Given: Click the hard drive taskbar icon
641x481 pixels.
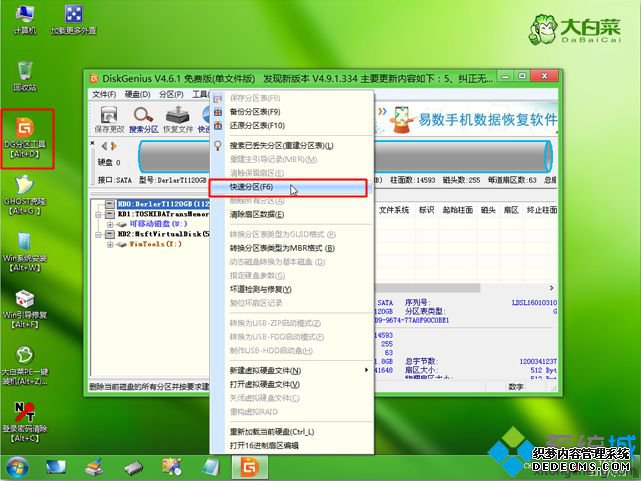Looking at the screenshot, I should (133, 468).
